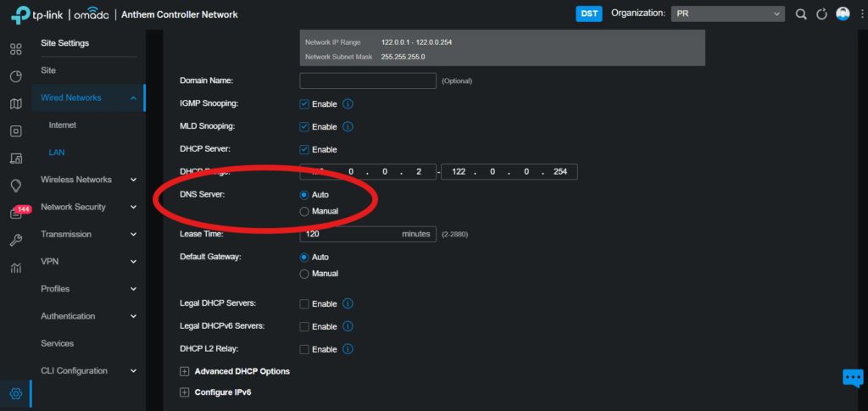The width and height of the screenshot is (868, 411).
Task: Expand Advanced DHCP Options section
Action: coord(185,371)
